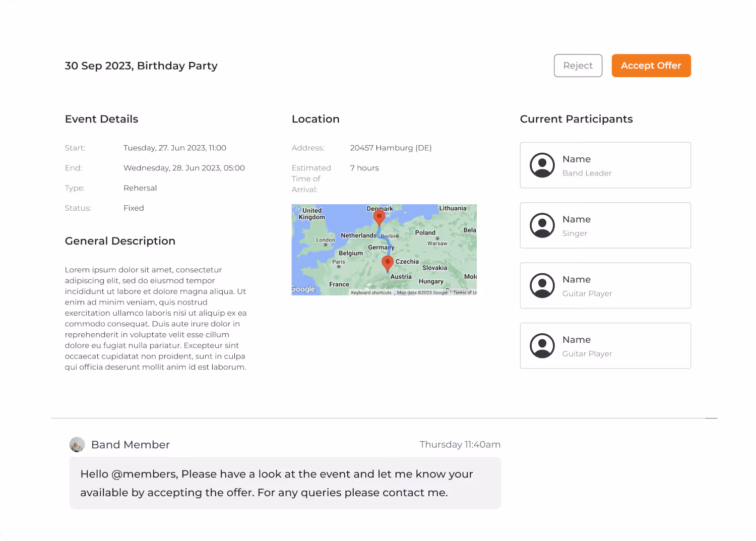Open Band Member's profile photo in chat
Screen dimensions: 756x541
click(77, 445)
